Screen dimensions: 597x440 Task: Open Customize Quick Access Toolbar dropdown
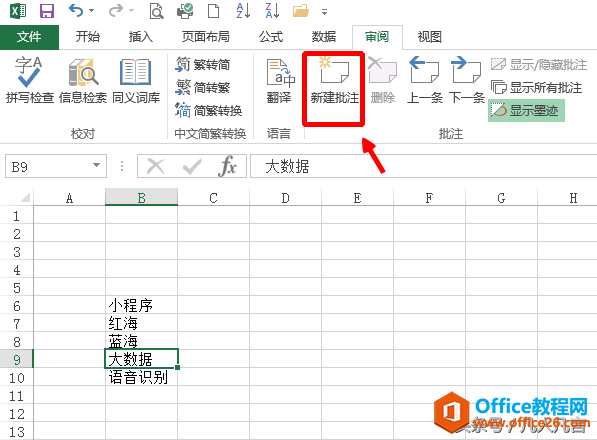324,12
